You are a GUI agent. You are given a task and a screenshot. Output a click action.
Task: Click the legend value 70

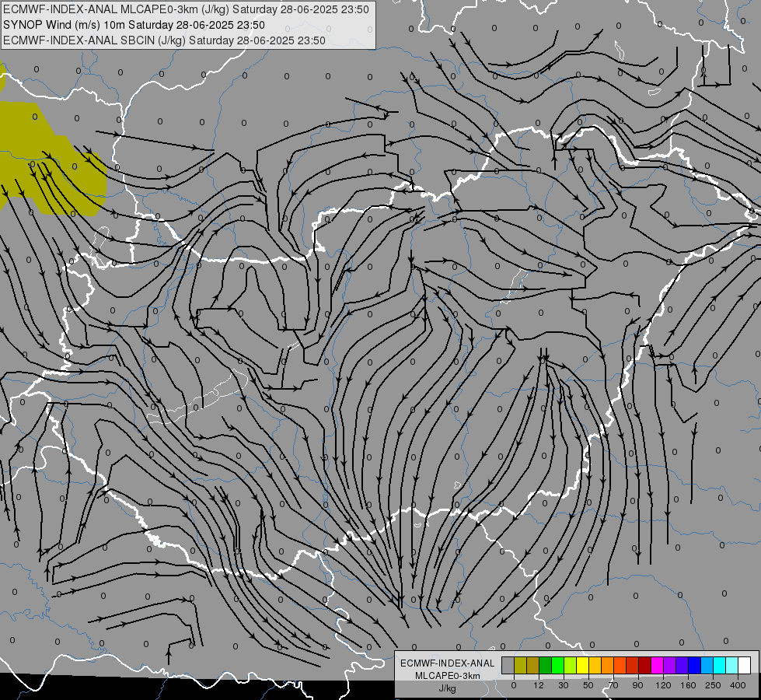(613, 685)
